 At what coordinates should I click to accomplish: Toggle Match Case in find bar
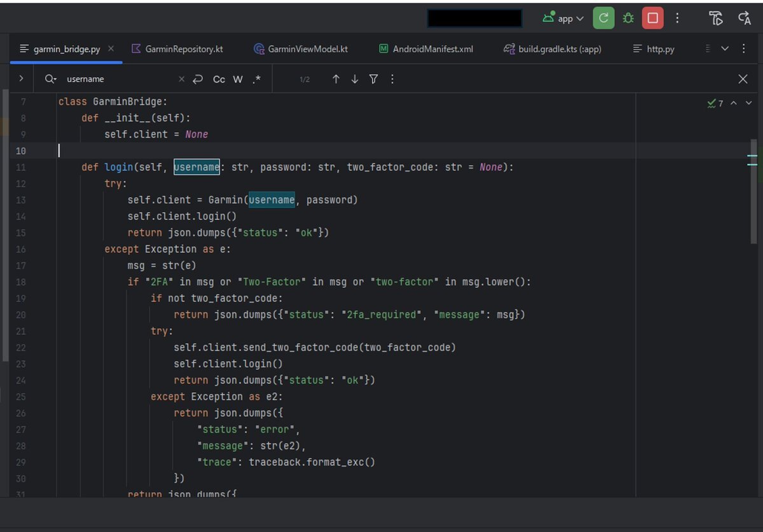tap(219, 79)
